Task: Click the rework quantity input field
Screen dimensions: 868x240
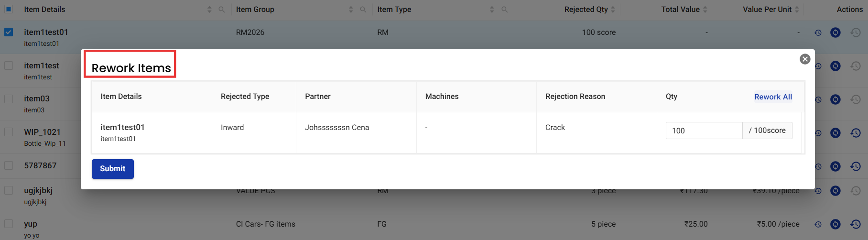Action: coord(704,131)
